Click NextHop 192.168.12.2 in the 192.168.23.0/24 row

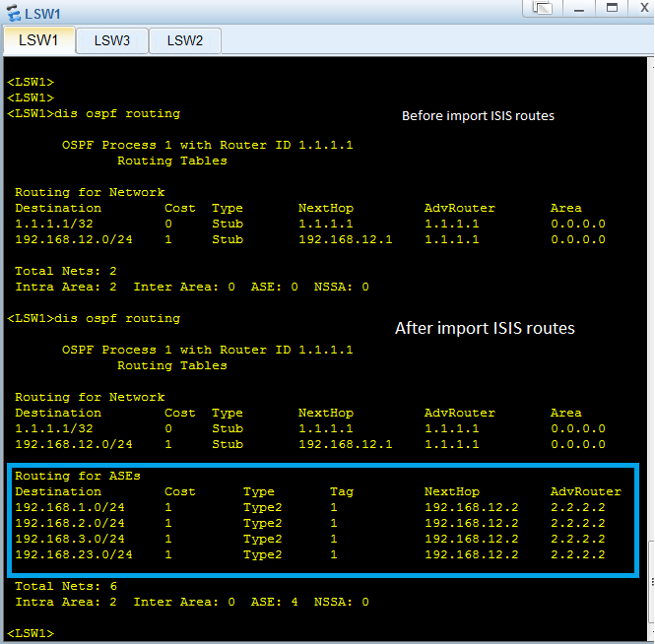click(472, 554)
